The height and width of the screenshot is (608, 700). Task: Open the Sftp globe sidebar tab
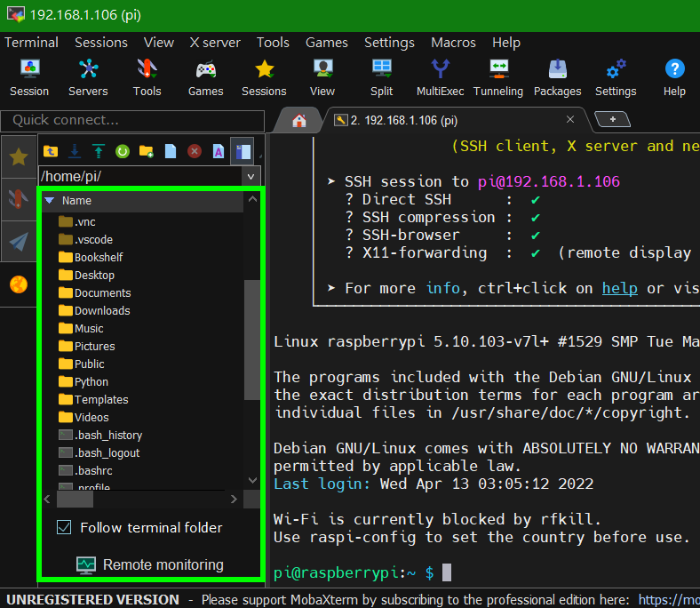point(19,284)
